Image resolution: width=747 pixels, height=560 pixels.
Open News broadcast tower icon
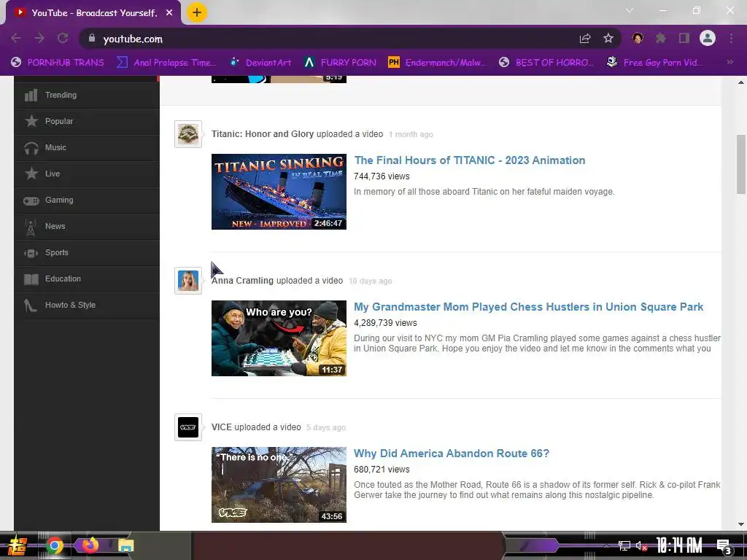31,227
